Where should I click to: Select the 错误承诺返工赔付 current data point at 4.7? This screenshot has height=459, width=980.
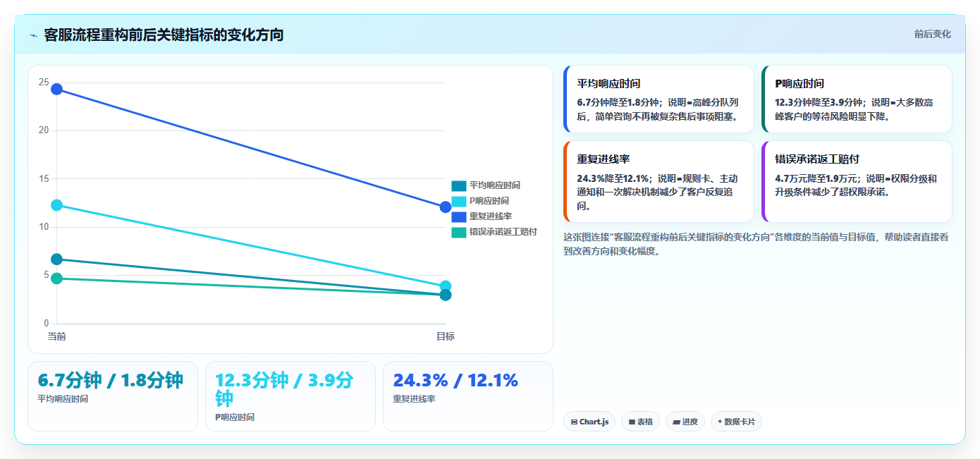click(56, 279)
